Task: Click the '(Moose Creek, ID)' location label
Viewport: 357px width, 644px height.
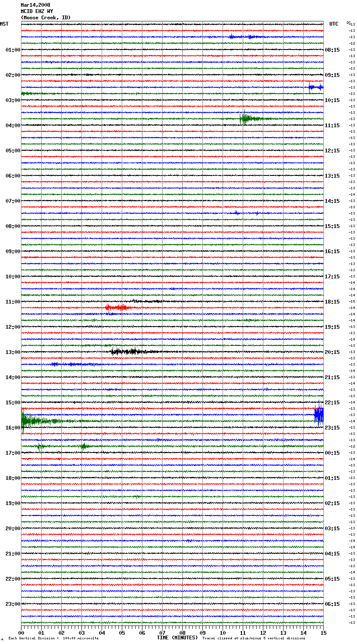Action: click(46, 18)
